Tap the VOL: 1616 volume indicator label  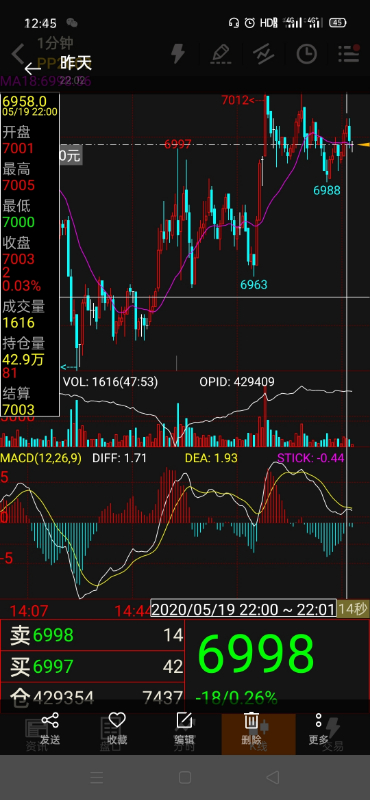point(110,382)
